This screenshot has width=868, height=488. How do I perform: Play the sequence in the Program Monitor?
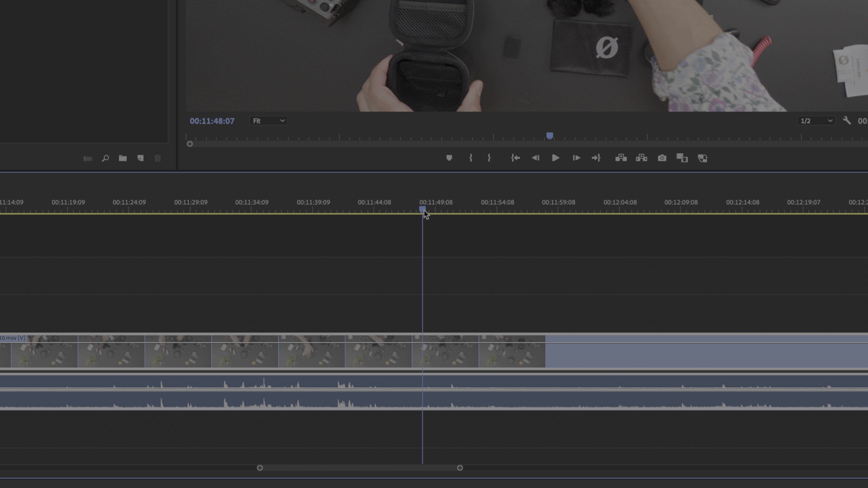(555, 158)
